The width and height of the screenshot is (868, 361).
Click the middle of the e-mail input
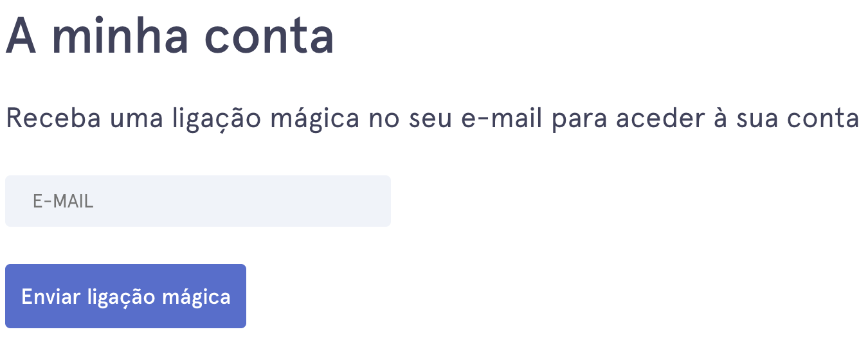point(197,201)
